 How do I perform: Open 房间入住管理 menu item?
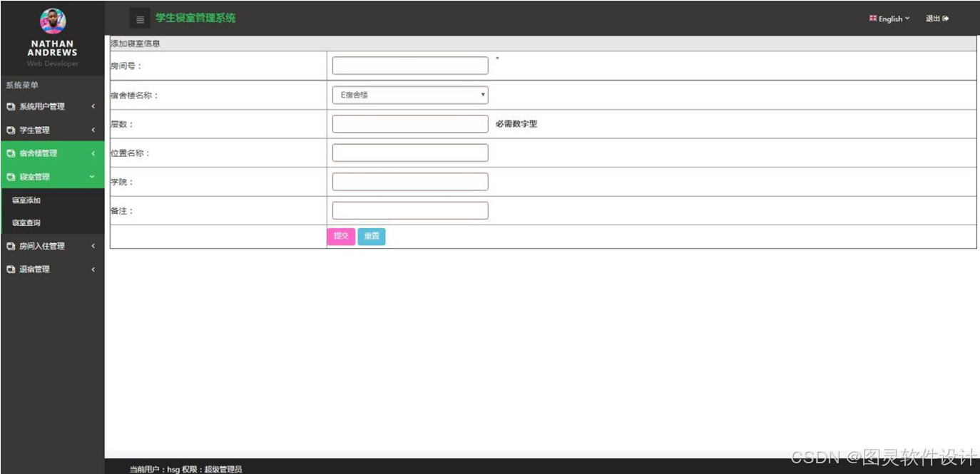point(52,246)
